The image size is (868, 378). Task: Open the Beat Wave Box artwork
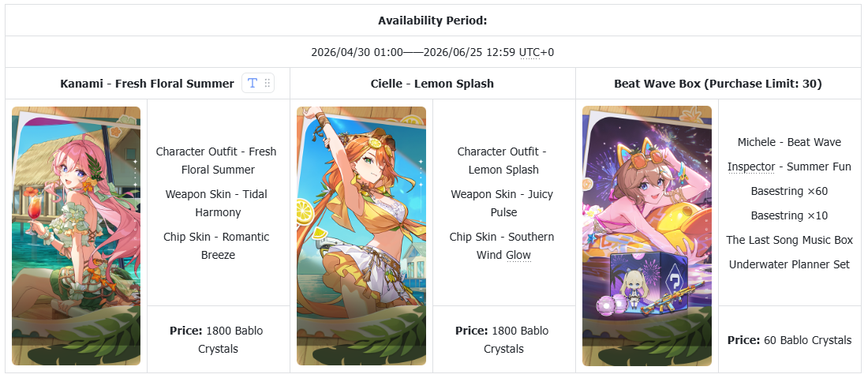click(x=647, y=236)
